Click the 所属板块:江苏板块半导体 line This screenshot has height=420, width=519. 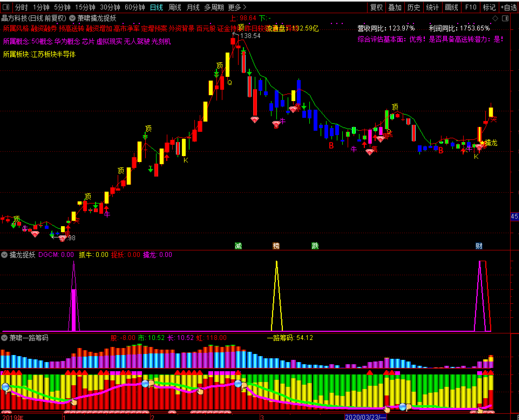pos(39,54)
